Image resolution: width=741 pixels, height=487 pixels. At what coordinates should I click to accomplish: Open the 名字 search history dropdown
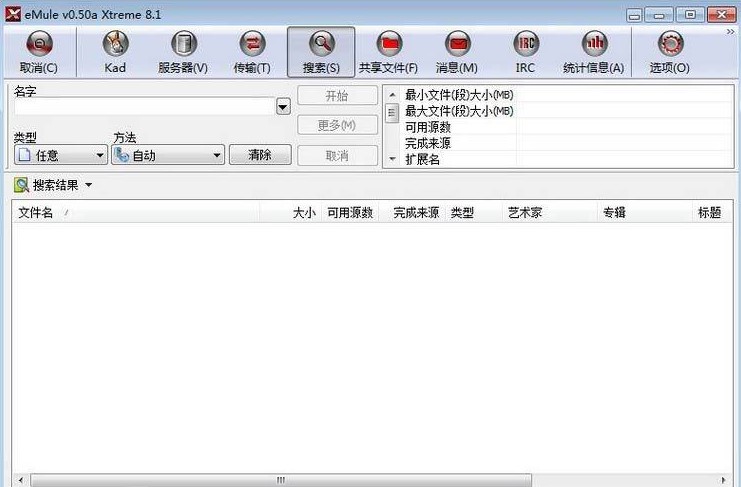(283, 107)
